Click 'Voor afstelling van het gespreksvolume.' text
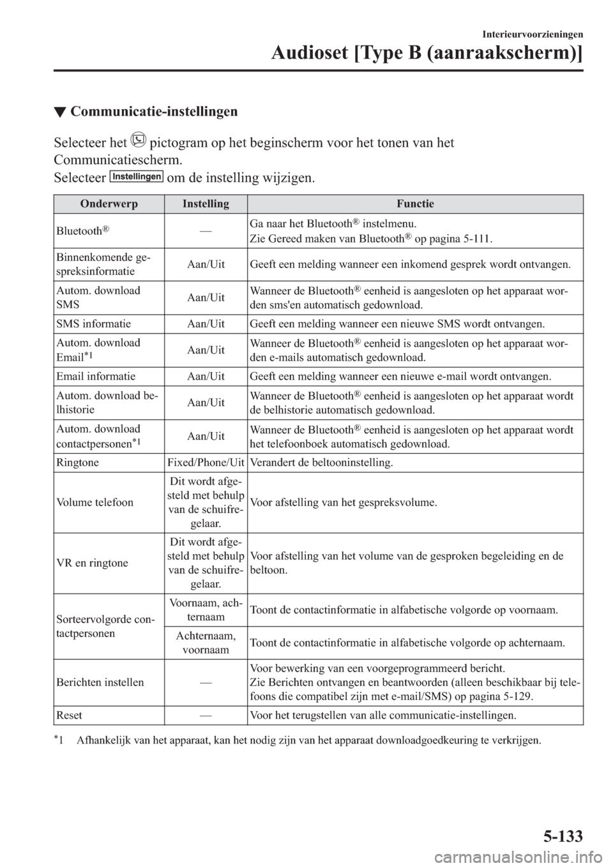The image size is (613, 868). pyautogui.click(x=344, y=502)
